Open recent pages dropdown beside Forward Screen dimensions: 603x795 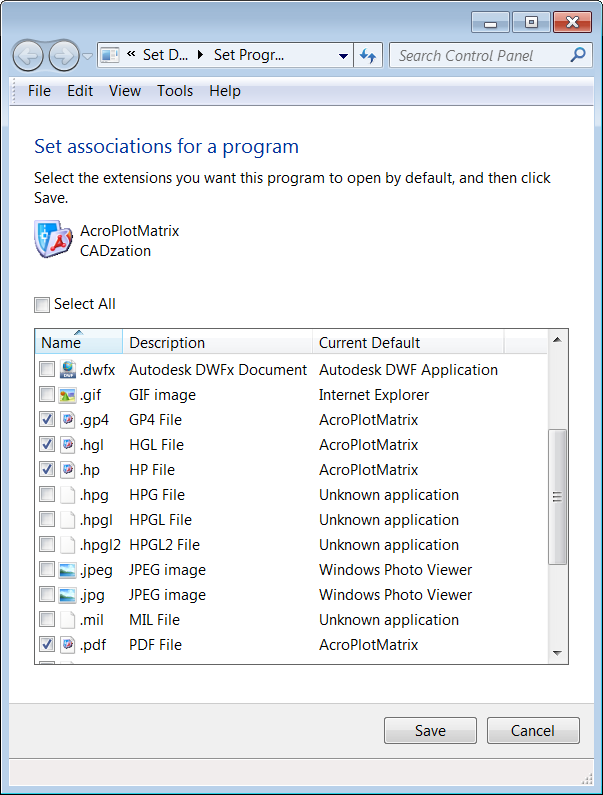(x=87, y=56)
